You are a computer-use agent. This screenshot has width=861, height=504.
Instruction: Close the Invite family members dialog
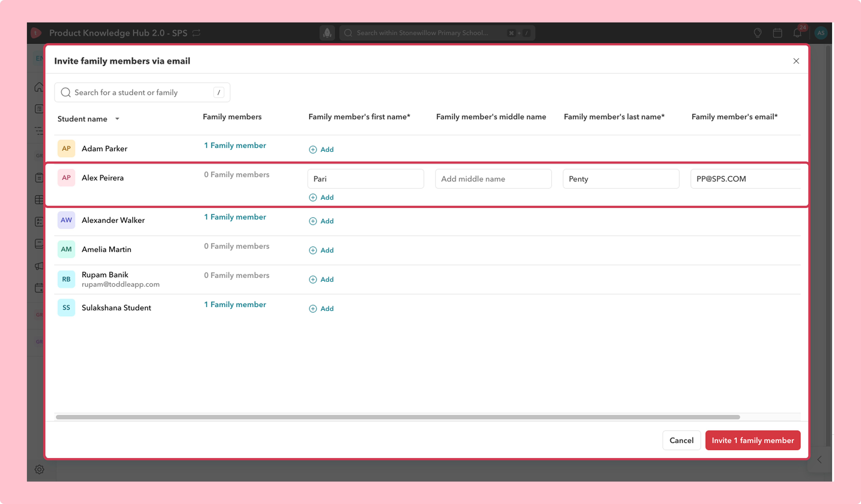pos(796,61)
